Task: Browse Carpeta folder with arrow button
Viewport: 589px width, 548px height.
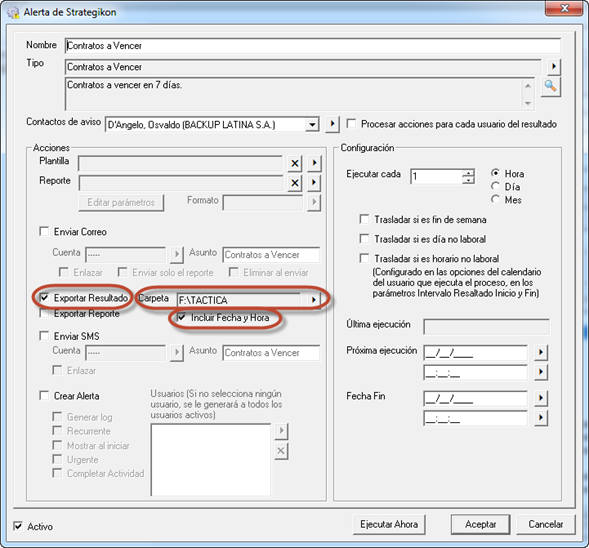Action: (x=314, y=300)
